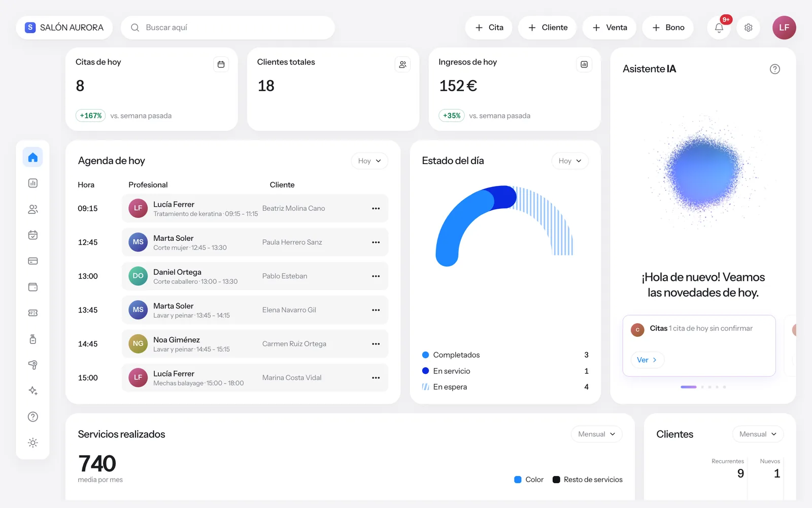Open the home dashboard sidebar icon
This screenshot has height=508, width=812.
click(x=33, y=157)
